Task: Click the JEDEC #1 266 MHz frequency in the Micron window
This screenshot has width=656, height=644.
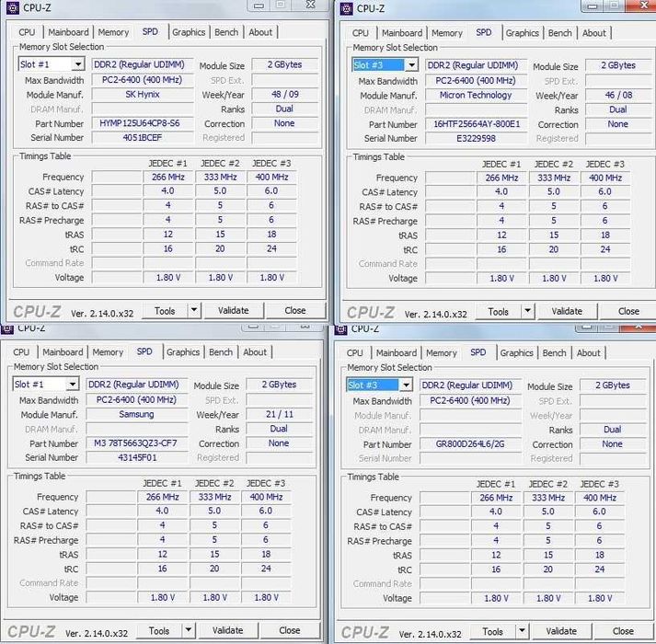Action: [x=501, y=178]
